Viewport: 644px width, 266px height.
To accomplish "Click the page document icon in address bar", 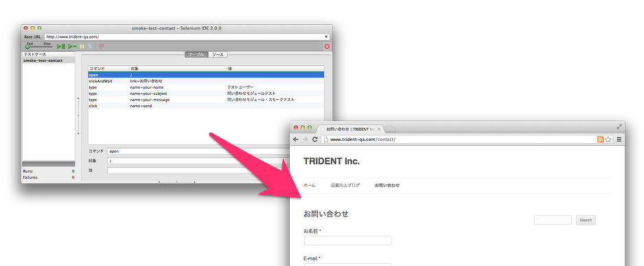I will [326, 140].
